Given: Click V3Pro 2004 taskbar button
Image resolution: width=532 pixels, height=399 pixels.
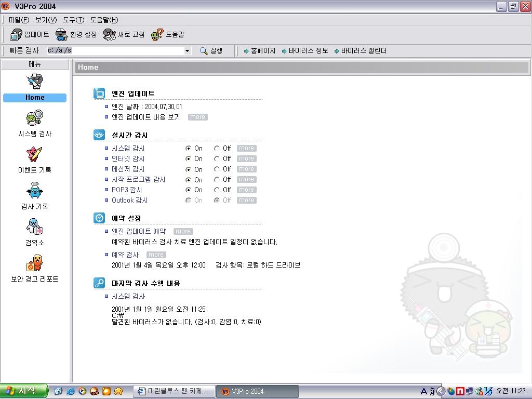Looking at the screenshot, I should pos(257,391).
